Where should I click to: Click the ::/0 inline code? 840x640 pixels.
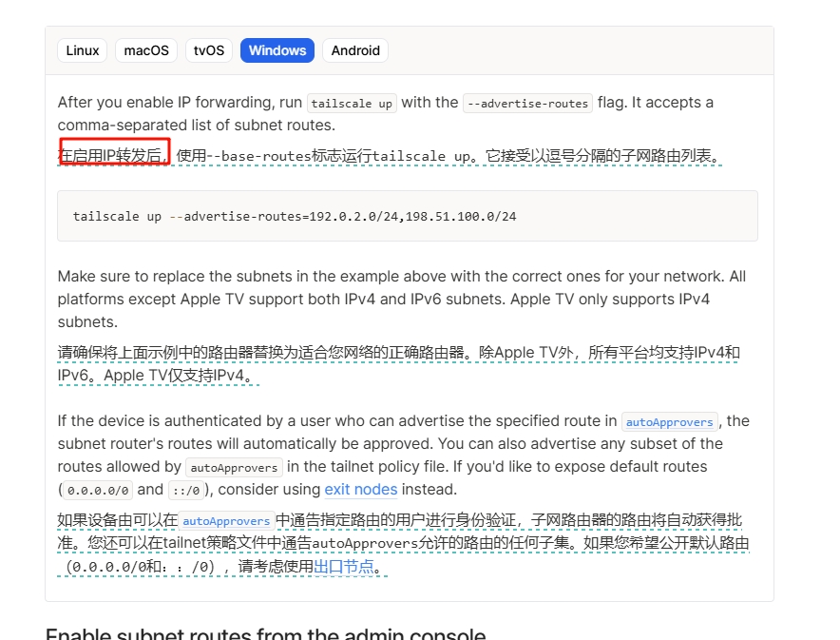186,490
